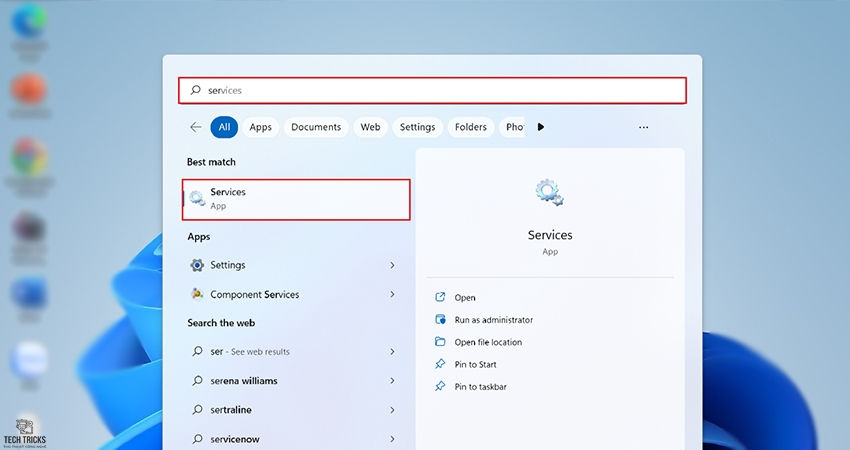Switch to the Folders filter tab

click(x=471, y=127)
